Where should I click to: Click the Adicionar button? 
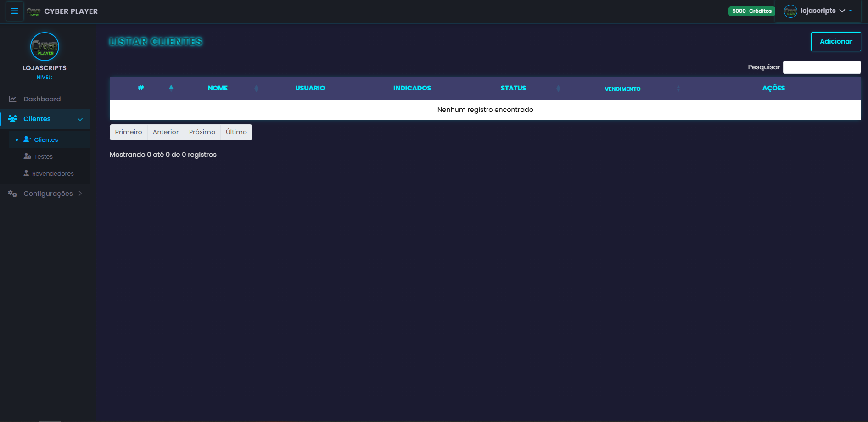click(x=836, y=41)
